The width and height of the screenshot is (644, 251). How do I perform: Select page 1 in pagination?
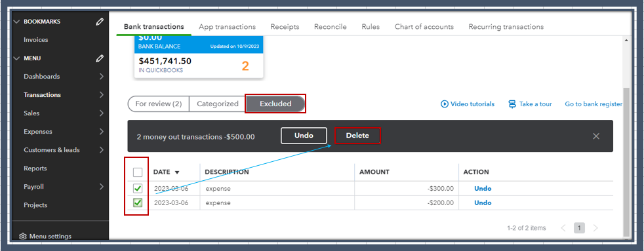tap(579, 228)
